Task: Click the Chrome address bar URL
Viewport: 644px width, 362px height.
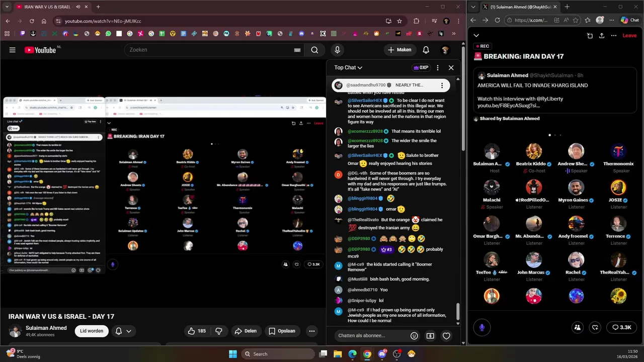Action: click(x=103, y=21)
